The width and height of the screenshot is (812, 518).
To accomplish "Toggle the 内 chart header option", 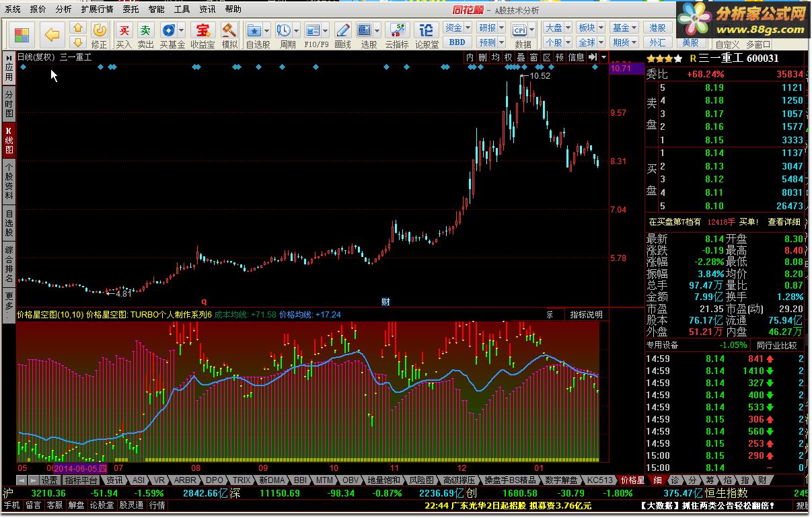I will [470, 58].
